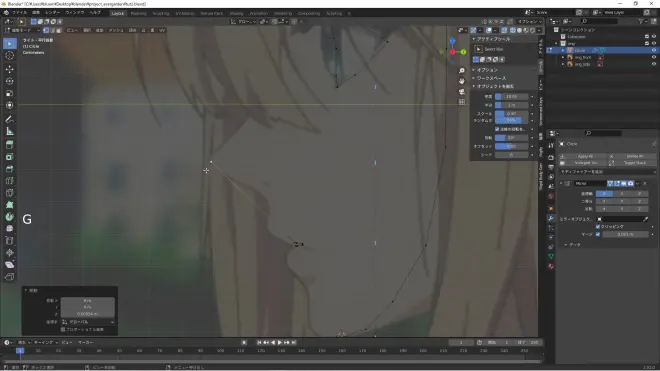Open the Material properties tab icon
Image resolution: width=660 pixels, height=371 pixels.
(551, 267)
